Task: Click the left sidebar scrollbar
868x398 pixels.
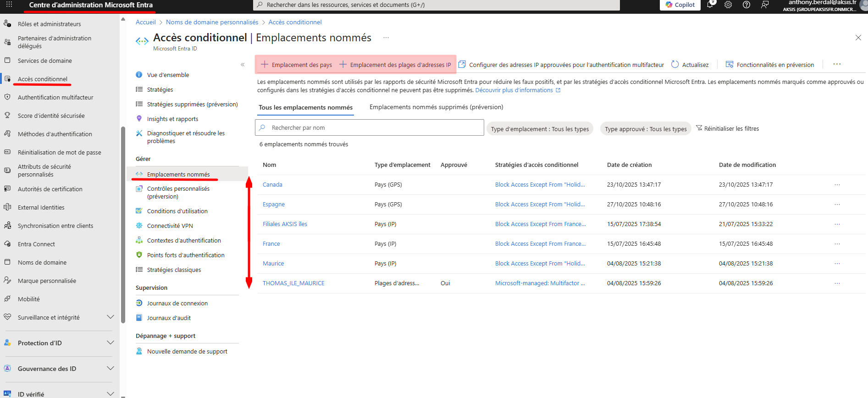Action: pos(123,225)
